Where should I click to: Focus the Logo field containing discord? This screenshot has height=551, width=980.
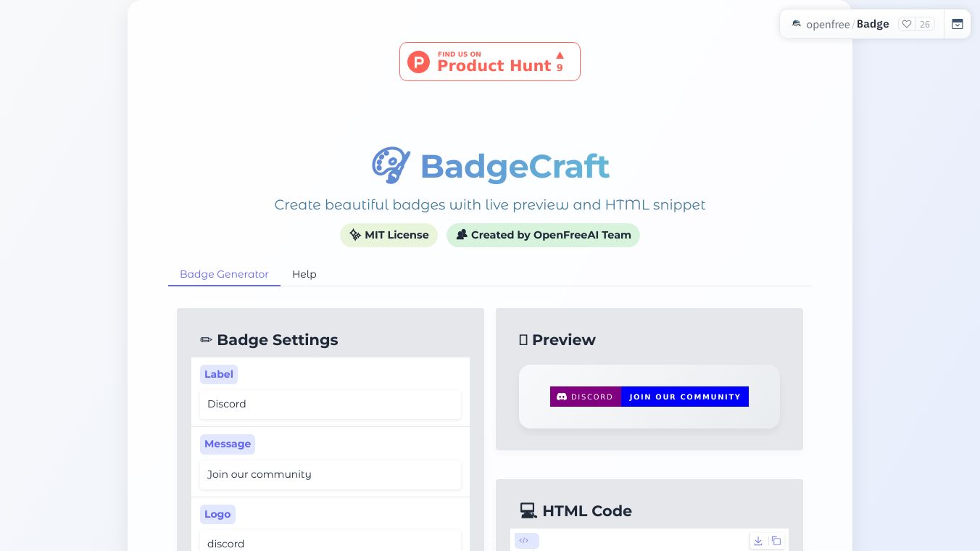pyautogui.click(x=331, y=542)
